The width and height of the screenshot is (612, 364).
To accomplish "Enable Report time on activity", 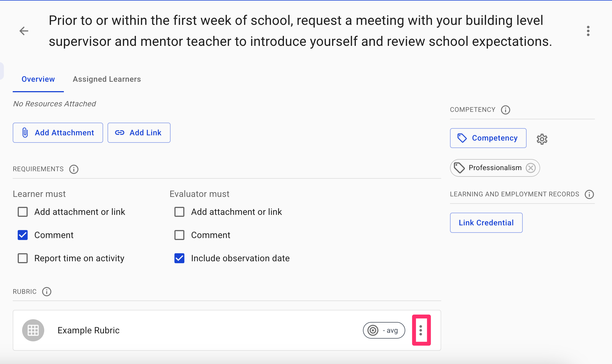I will (23, 258).
